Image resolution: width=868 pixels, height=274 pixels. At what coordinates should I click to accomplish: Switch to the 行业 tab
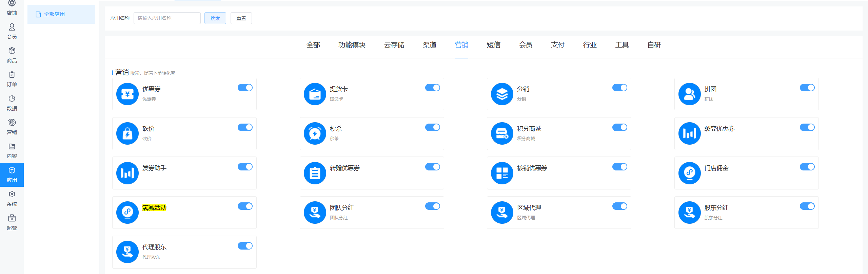coord(590,45)
